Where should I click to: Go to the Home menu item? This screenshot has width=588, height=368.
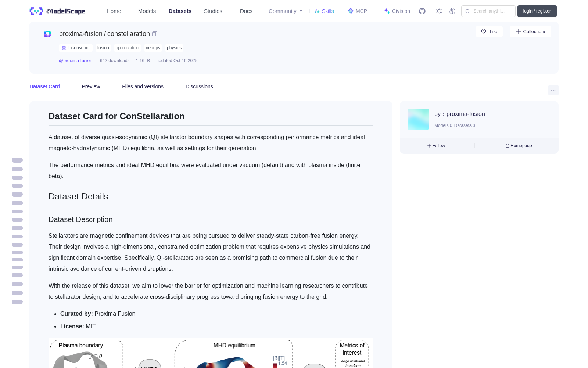tap(114, 11)
